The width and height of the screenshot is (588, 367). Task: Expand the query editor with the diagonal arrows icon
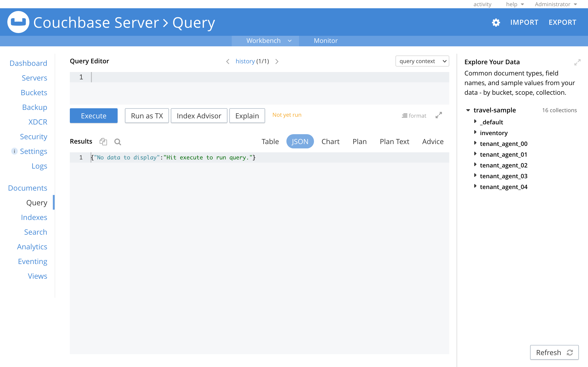438,115
